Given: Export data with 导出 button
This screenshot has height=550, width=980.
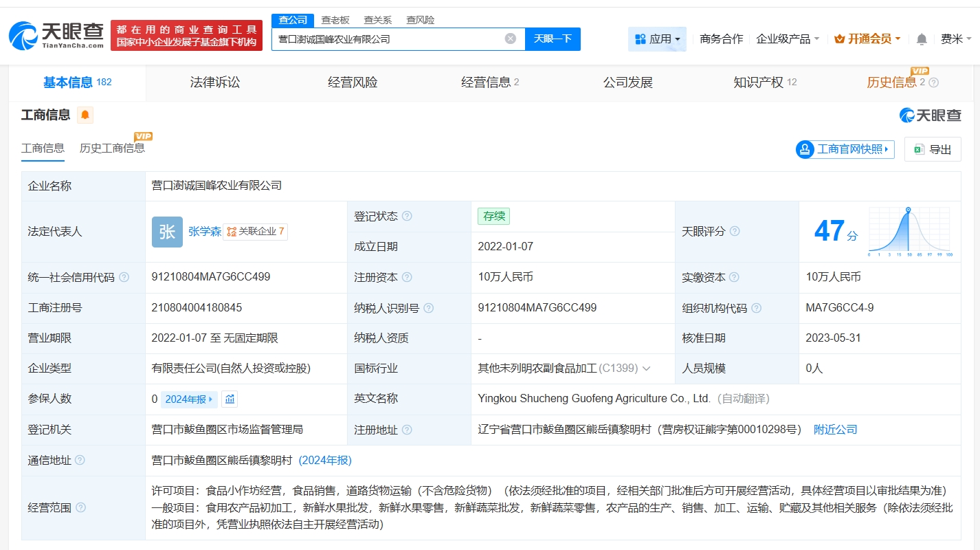Looking at the screenshot, I should [x=933, y=149].
